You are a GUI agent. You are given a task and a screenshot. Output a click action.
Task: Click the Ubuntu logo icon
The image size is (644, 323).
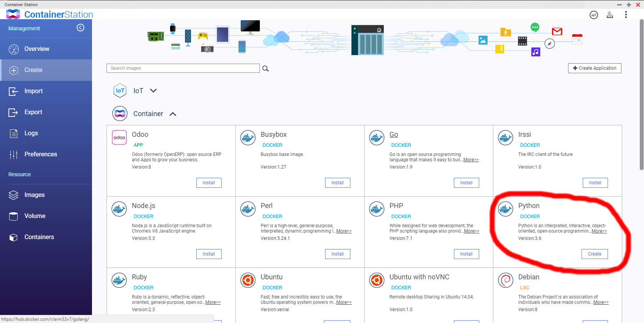click(x=248, y=280)
